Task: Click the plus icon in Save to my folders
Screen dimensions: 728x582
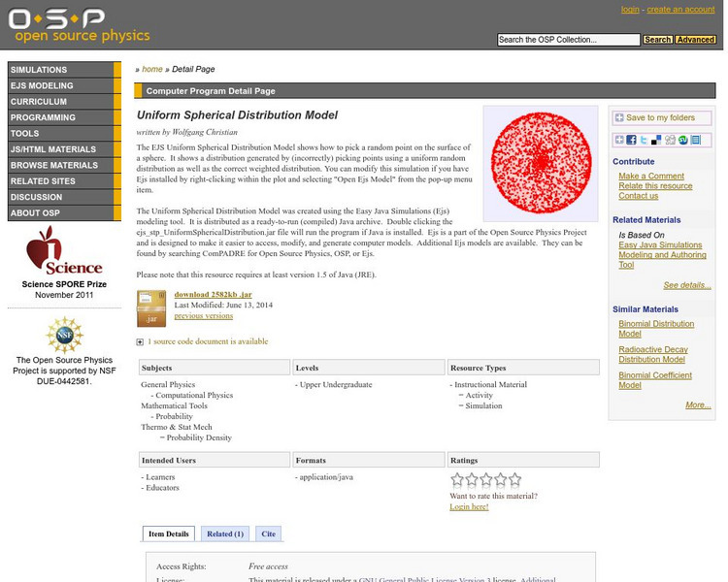Action: click(619, 118)
